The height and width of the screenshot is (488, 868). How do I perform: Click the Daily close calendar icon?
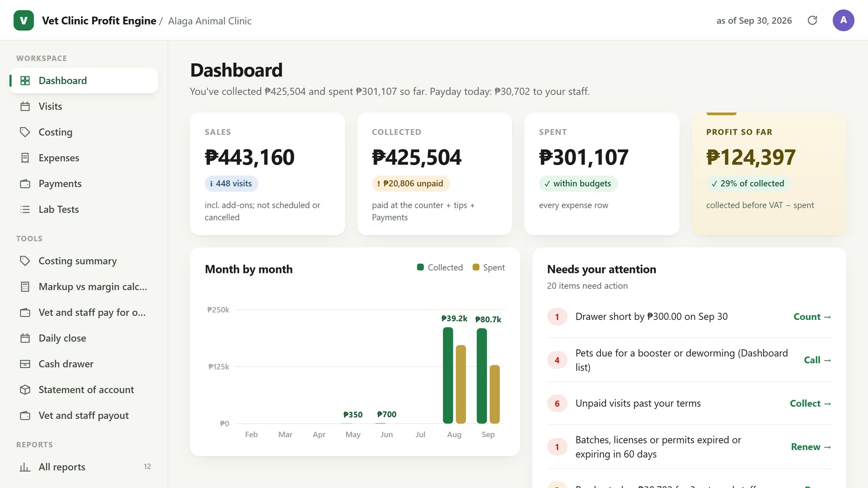point(25,338)
